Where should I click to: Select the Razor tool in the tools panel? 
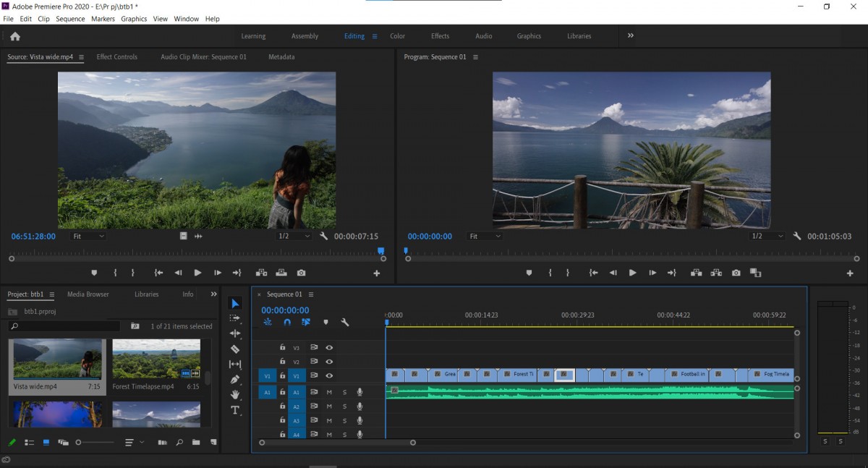[x=235, y=349]
